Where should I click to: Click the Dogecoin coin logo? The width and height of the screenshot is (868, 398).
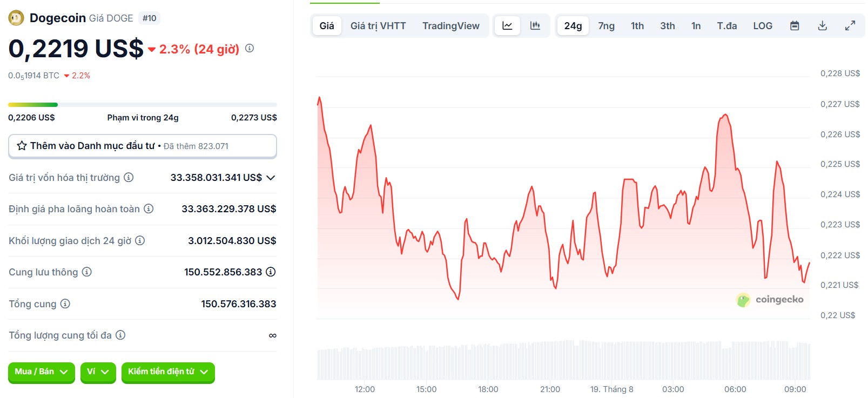(x=16, y=18)
